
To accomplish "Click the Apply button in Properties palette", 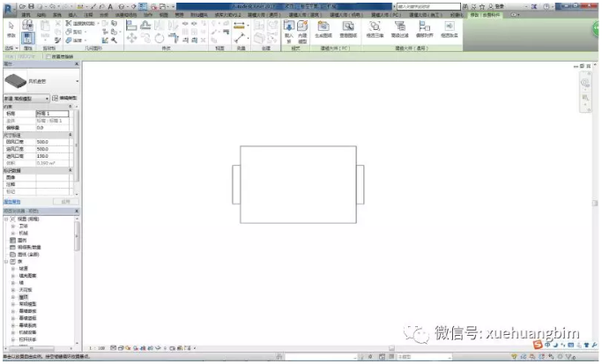I will 65,202.
